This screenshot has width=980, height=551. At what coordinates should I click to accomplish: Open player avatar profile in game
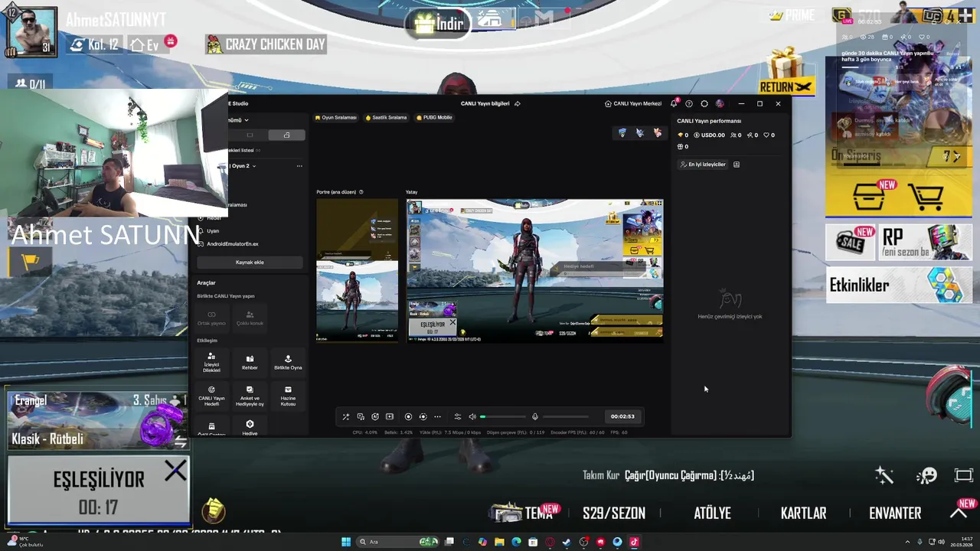click(31, 31)
